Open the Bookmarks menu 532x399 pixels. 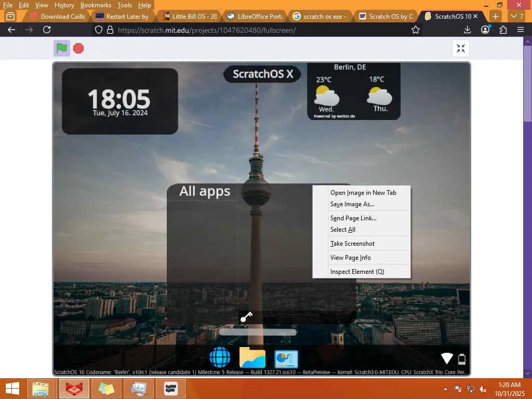click(96, 5)
